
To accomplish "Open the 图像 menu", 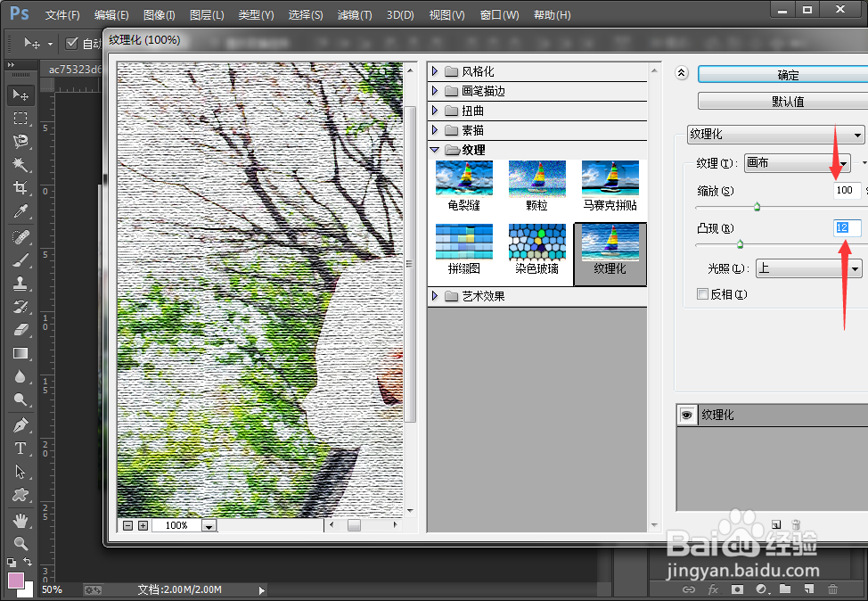I will click(x=159, y=14).
